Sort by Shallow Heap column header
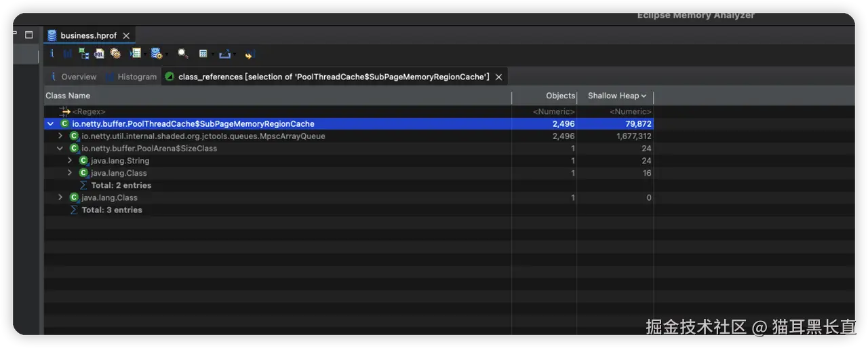The width and height of the screenshot is (868, 348). click(616, 96)
